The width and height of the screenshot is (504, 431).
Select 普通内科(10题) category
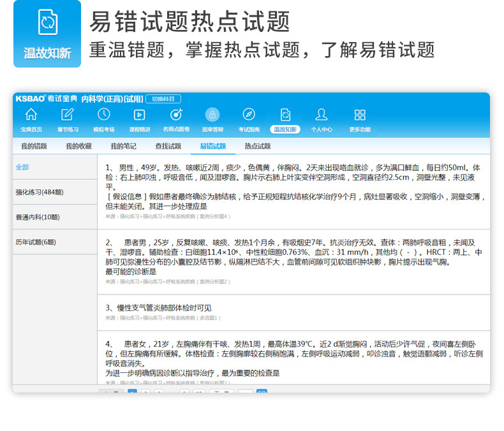[x=55, y=217]
